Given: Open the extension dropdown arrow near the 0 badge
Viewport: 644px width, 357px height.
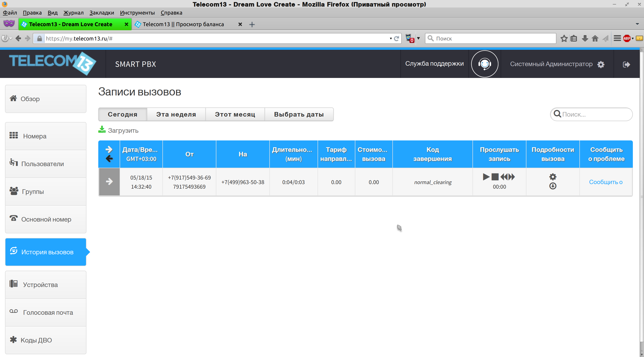Looking at the screenshot, I should [x=418, y=38].
